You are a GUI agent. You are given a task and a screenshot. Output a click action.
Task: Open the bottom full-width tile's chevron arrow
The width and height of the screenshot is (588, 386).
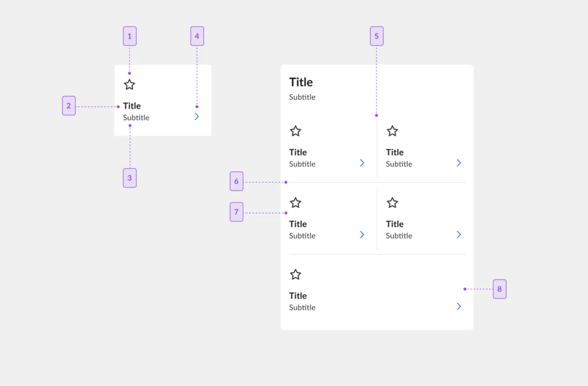(459, 307)
